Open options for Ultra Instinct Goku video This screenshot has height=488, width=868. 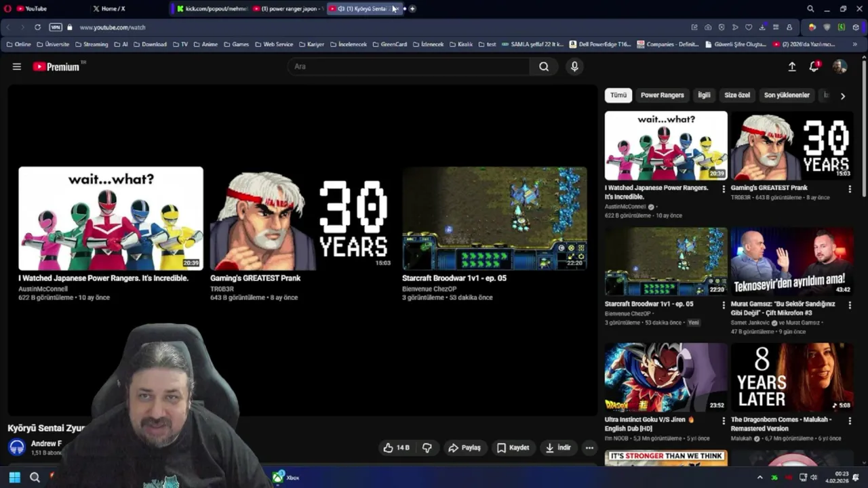[x=723, y=421]
